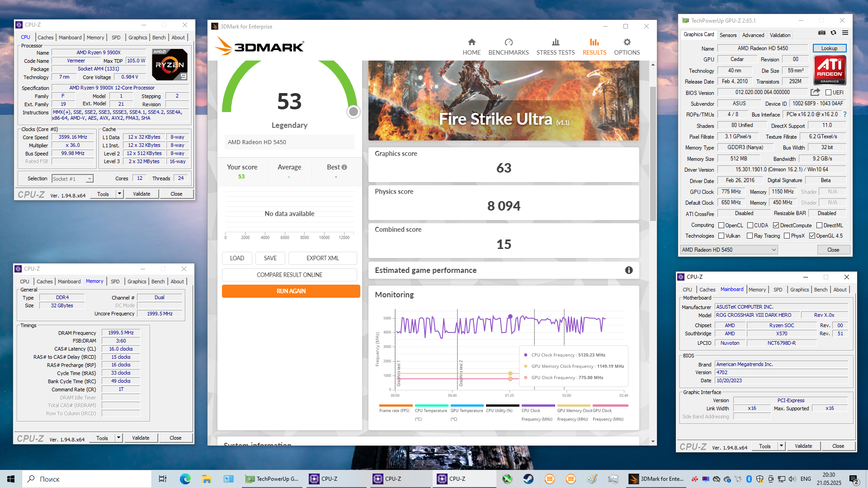This screenshot has width=868, height=488.
Task: Open Advanced tab in GPU-Z
Action: click(x=753, y=35)
